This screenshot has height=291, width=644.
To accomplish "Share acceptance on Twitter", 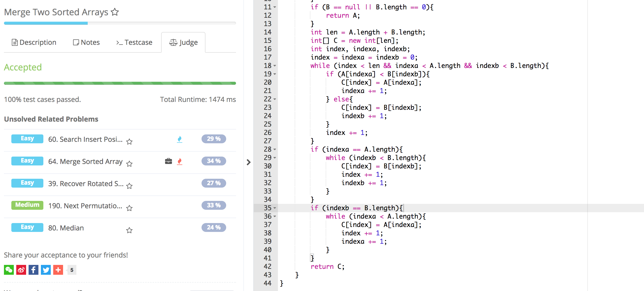I will point(46,270).
